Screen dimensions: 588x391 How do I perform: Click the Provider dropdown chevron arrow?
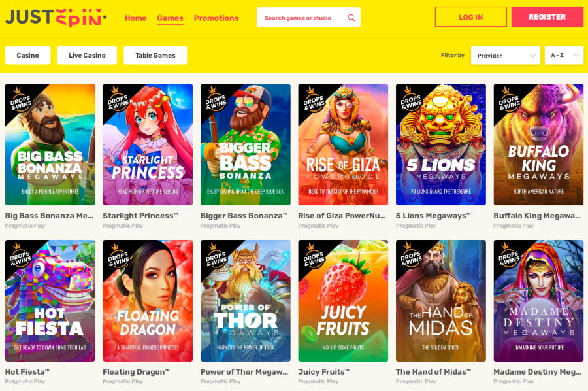click(532, 56)
